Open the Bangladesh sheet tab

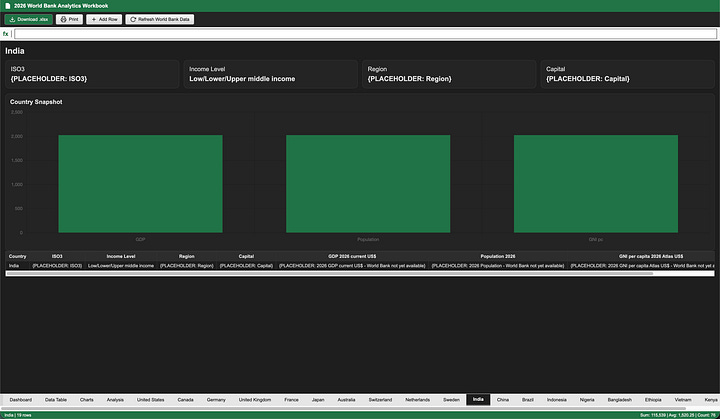619,400
